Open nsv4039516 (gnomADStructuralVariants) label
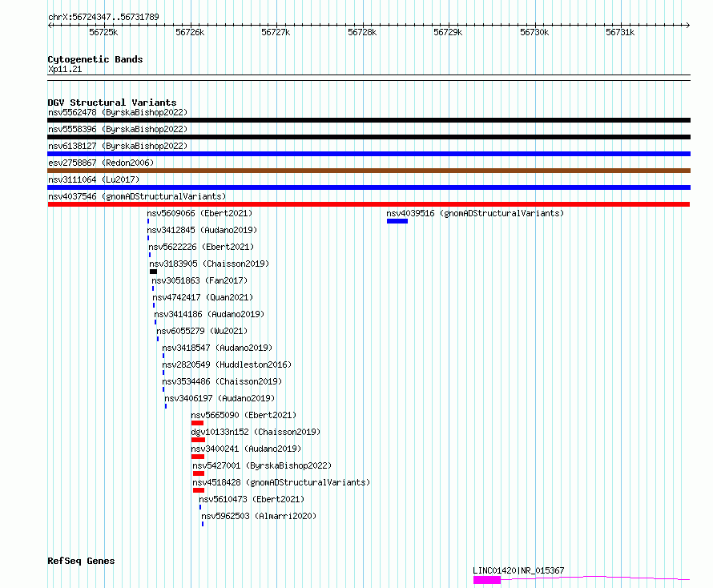The width and height of the screenshot is (713, 588). [x=475, y=213]
